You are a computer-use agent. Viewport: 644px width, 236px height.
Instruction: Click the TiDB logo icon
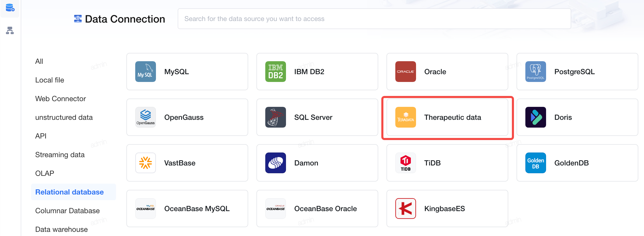coord(406,163)
